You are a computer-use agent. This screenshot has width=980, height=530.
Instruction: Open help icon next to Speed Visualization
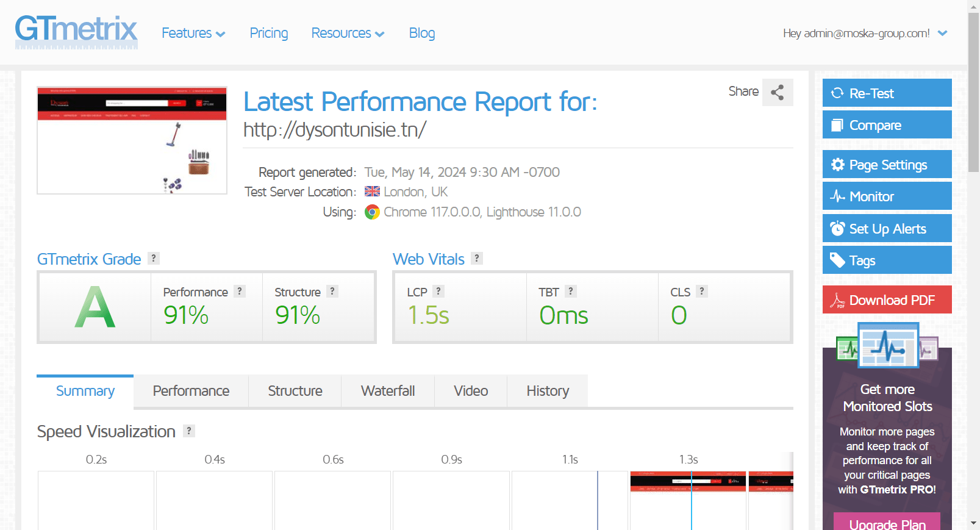pos(189,431)
